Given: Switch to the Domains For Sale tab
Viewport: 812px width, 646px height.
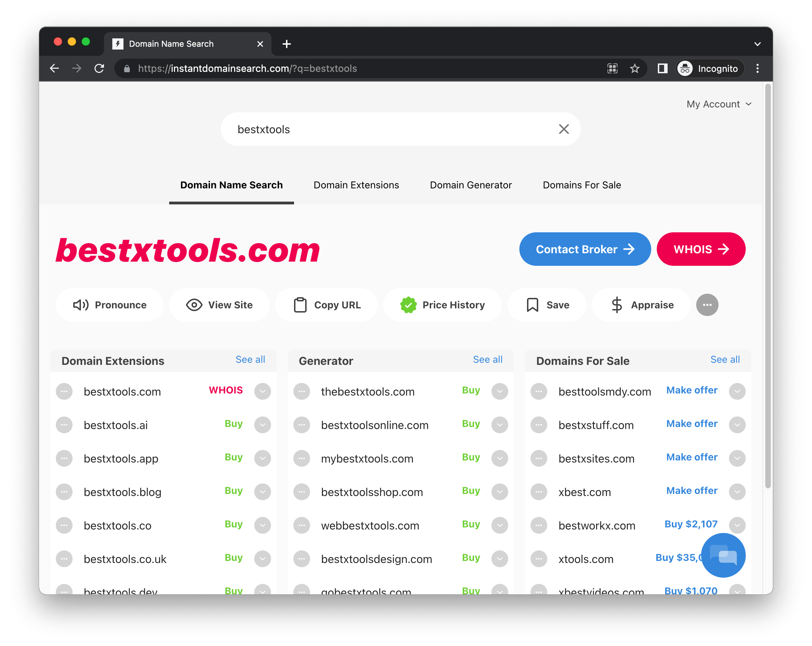Looking at the screenshot, I should pyautogui.click(x=581, y=185).
